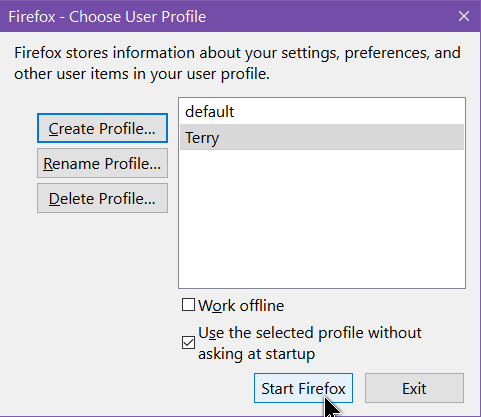Select the Terry profile entry
Image resolution: width=481 pixels, height=417 pixels.
tap(322, 137)
